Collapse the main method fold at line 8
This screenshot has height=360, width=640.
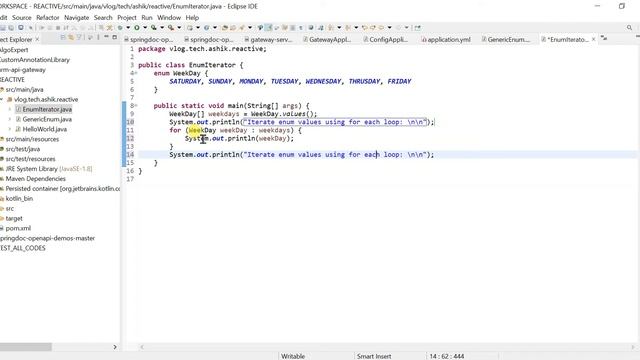point(136,106)
